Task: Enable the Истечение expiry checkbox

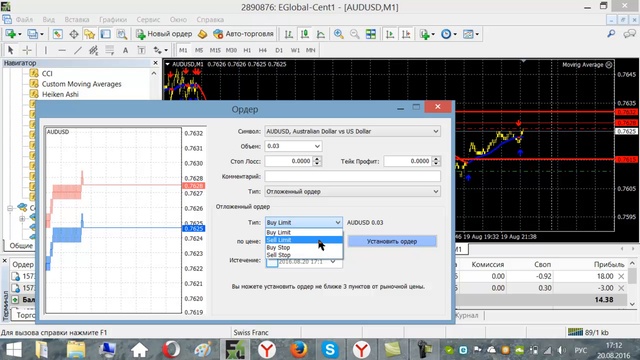Action: (271, 262)
